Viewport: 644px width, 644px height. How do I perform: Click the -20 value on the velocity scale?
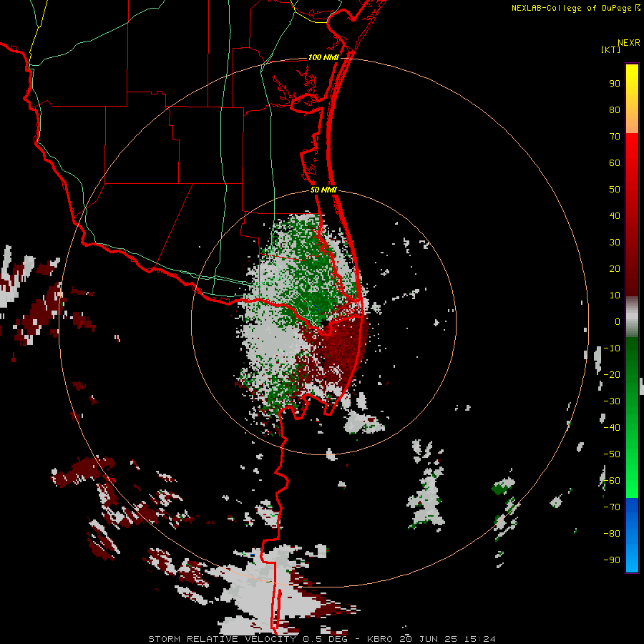pos(612,375)
